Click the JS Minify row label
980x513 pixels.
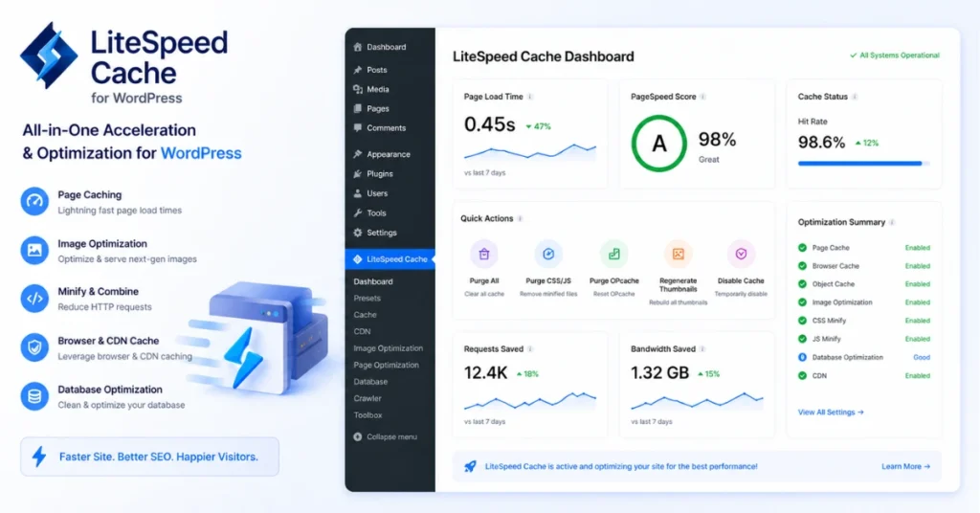(x=826, y=339)
